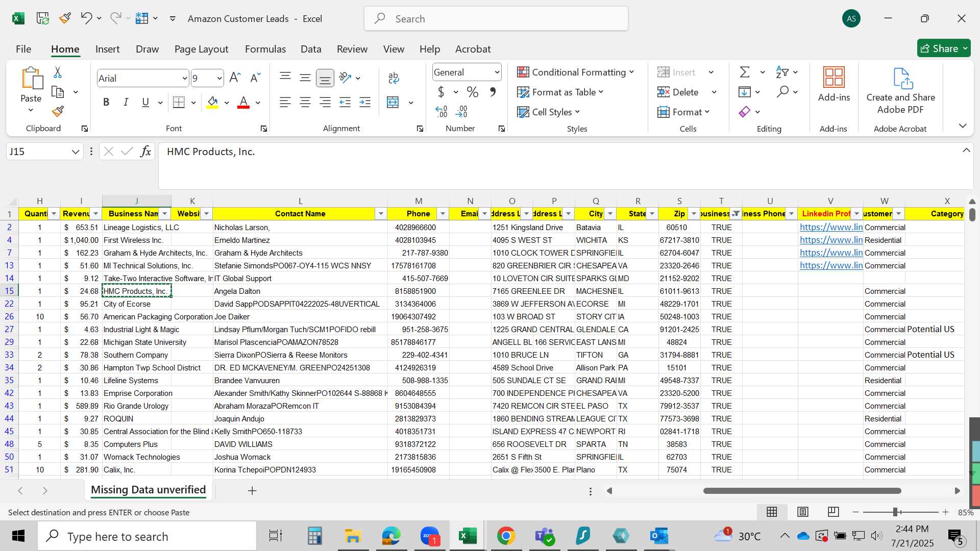Apply Percent Style format
980x551 pixels.
point(473,92)
